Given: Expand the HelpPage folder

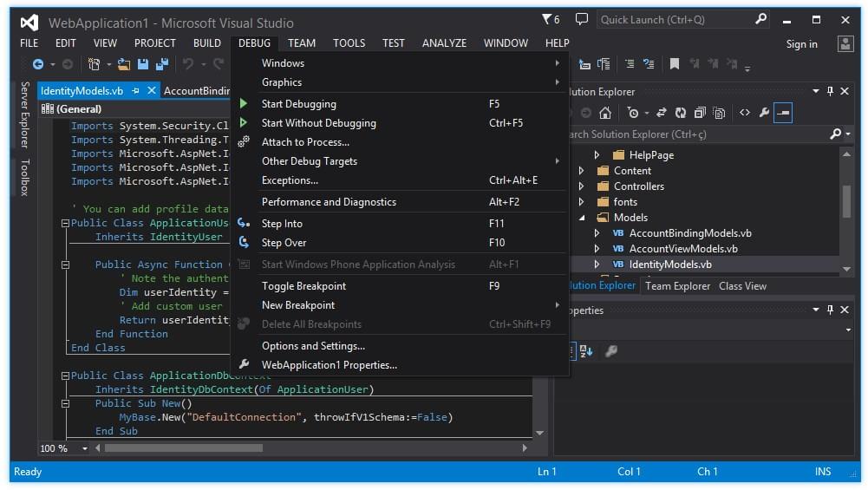Looking at the screenshot, I should 597,155.
